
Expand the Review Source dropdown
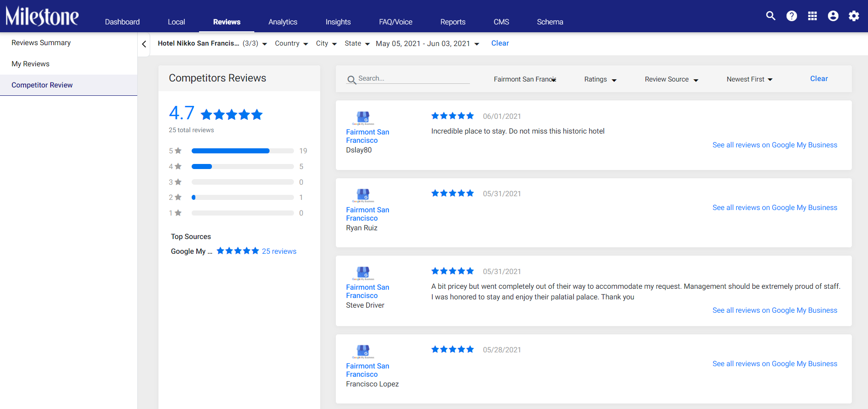pyautogui.click(x=672, y=79)
